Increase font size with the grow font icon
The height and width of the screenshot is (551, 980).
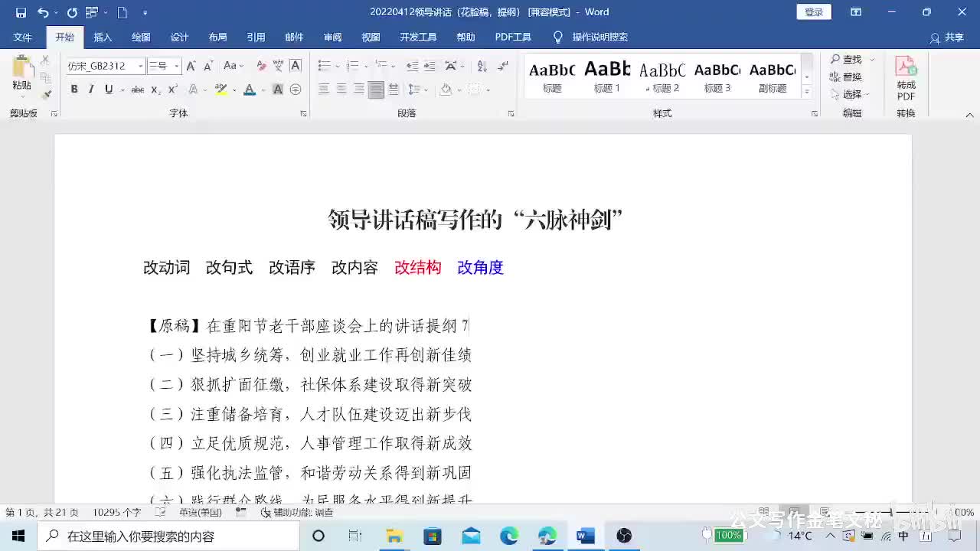(191, 66)
